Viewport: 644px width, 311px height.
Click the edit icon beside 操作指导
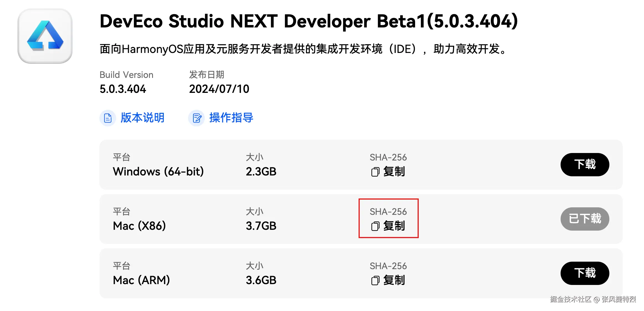coord(196,118)
